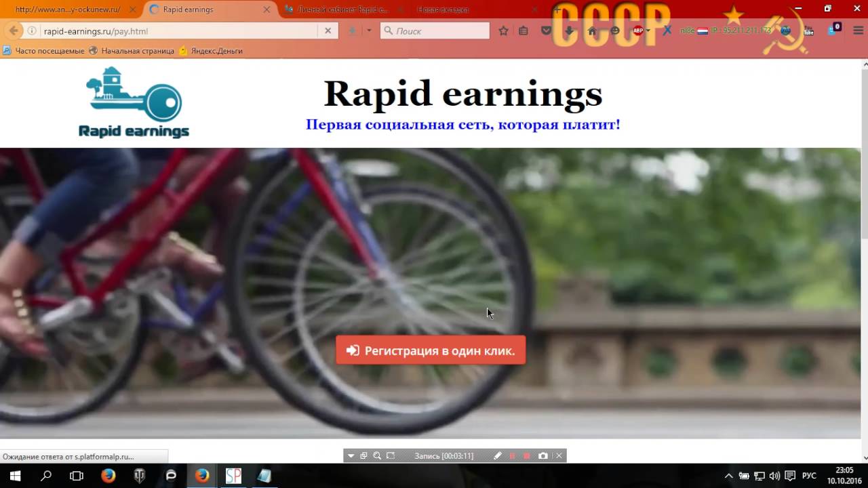Open the Часто посещаемые bookmarks folder
The width and height of the screenshot is (868, 488).
tap(43, 51)
